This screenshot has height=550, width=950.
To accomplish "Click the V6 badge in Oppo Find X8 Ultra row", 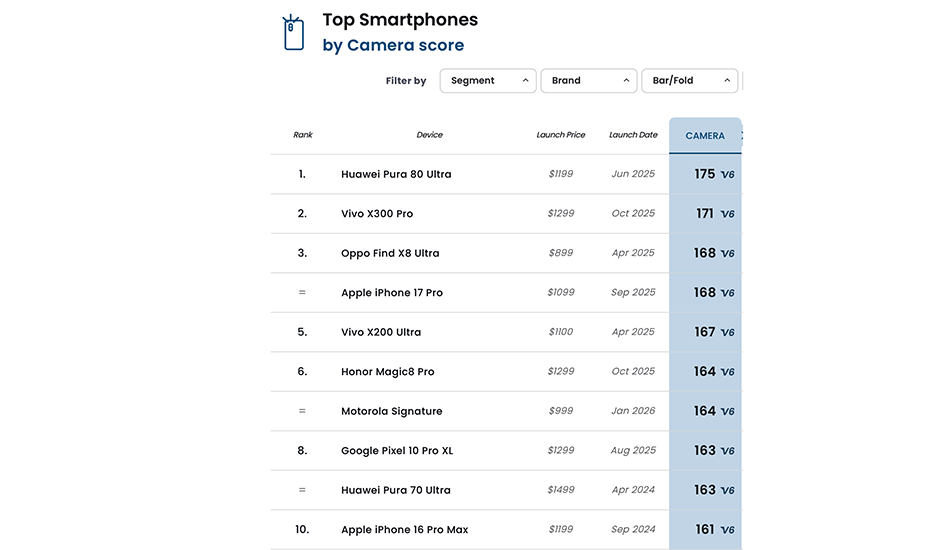I will click(x=727, y=254).
